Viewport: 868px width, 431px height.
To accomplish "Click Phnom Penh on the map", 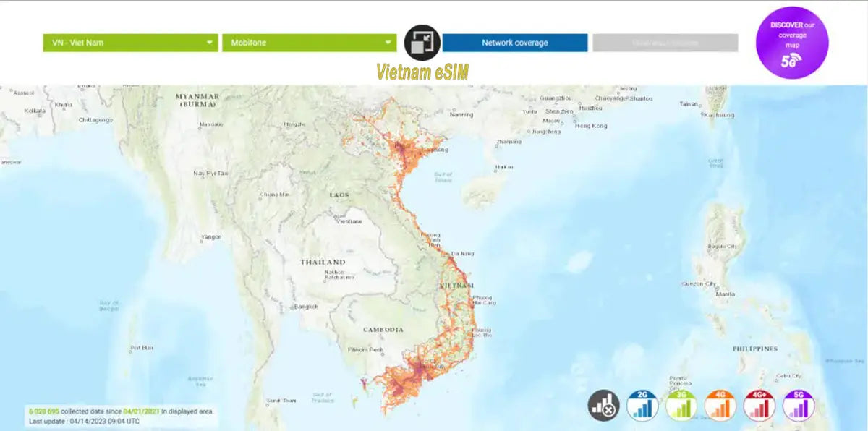I will tap(365, 350).
